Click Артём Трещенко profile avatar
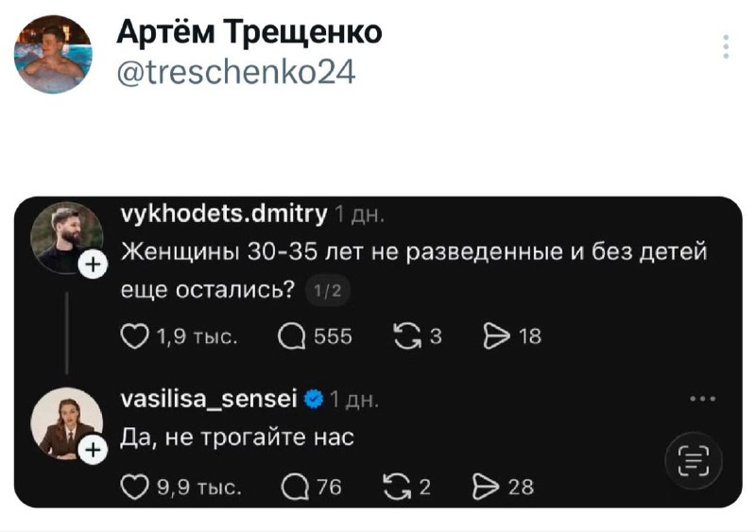756x532 pixels. coord(53,53)
